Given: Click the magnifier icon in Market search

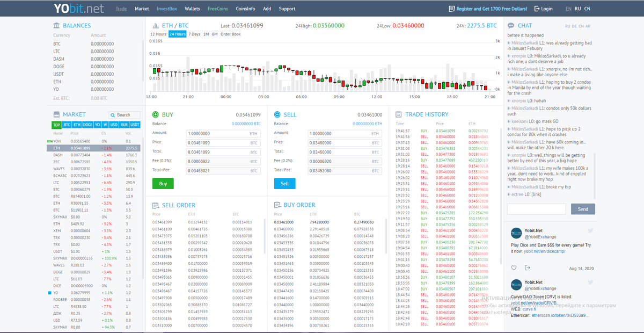Looking at the screenshot, I should pos(113,115).
